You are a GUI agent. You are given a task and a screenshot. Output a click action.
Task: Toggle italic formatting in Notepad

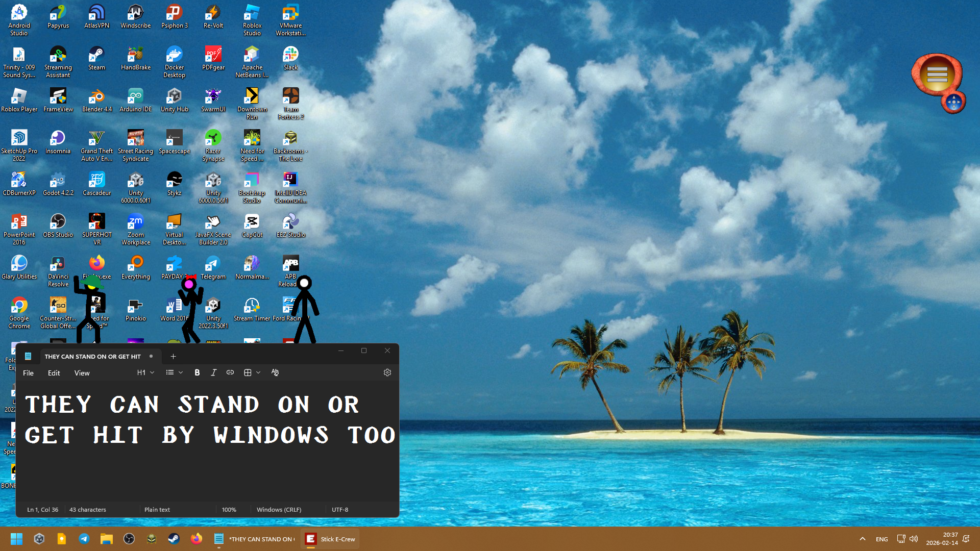point(213,372)
